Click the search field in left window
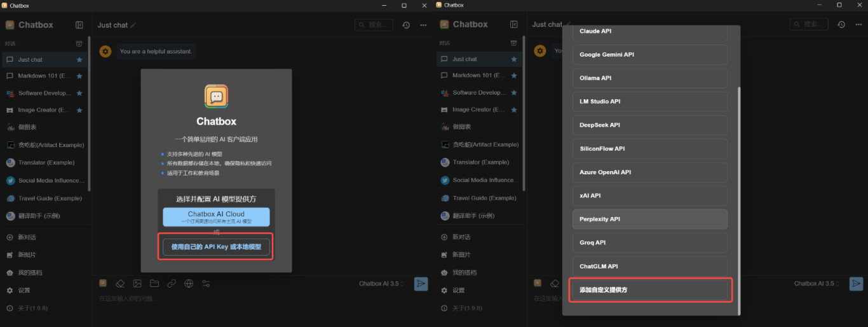868x327 pixels. tap(374, 25)
